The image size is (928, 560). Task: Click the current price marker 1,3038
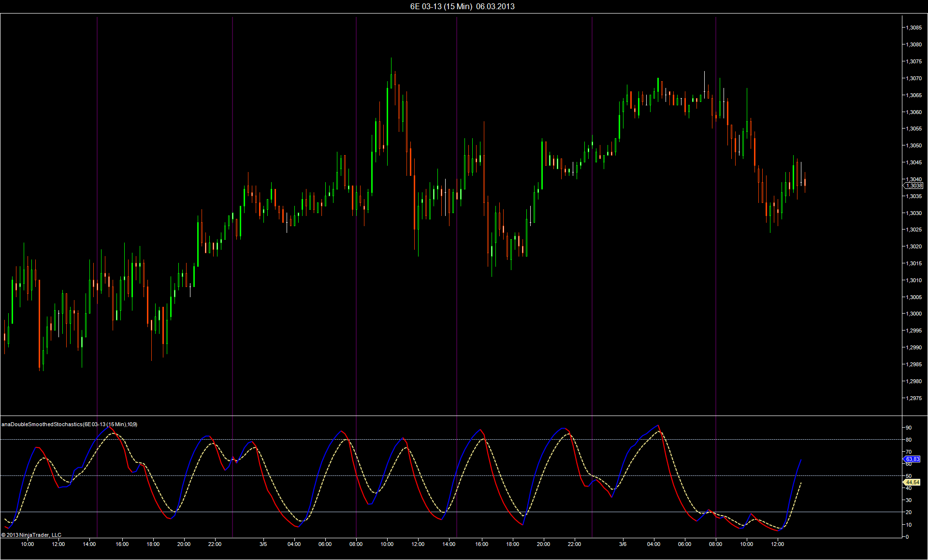click(x=913, y=186)
